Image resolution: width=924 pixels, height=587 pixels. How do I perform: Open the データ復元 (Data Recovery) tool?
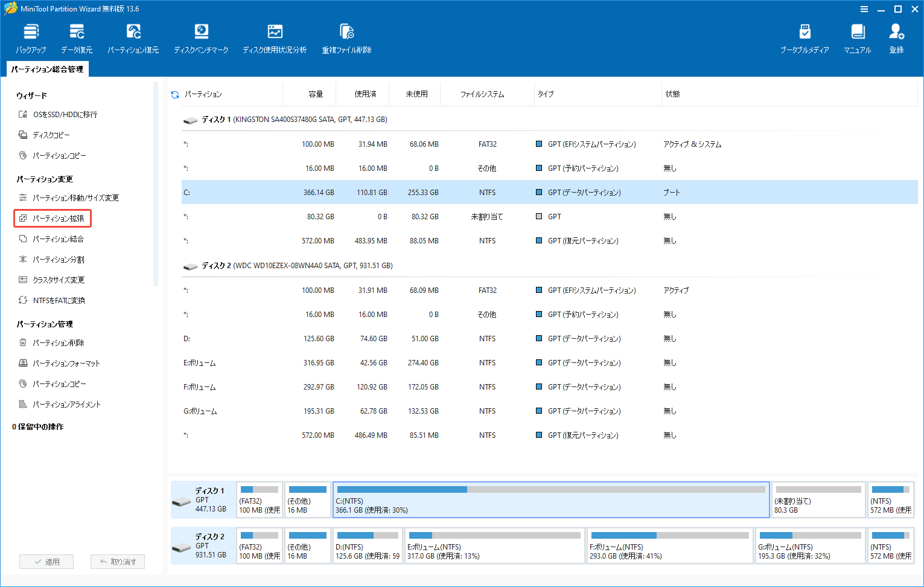click(x=76, y=37)
